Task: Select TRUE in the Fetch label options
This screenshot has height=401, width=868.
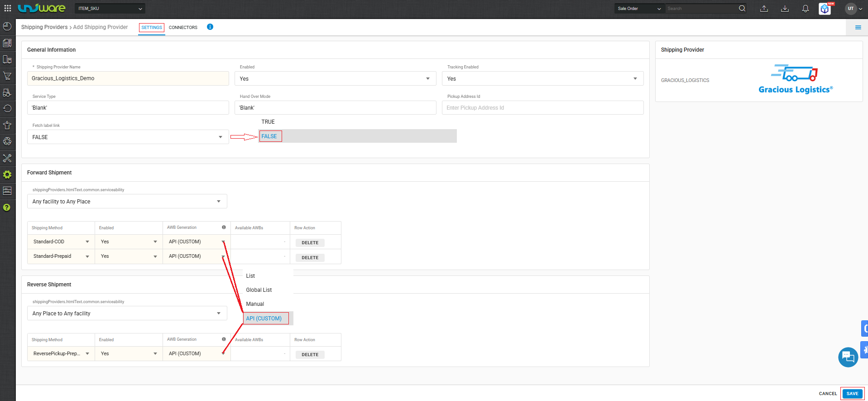Action: coord(268,122)
